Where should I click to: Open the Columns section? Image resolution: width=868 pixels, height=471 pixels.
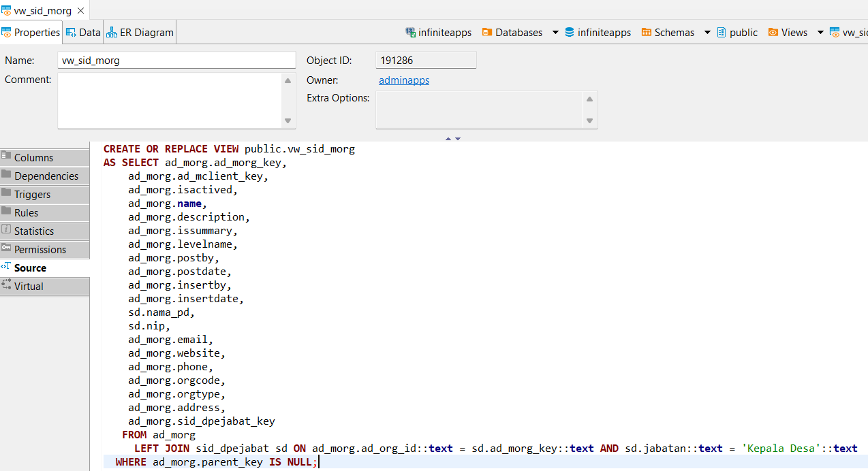[x=33, y=158]
